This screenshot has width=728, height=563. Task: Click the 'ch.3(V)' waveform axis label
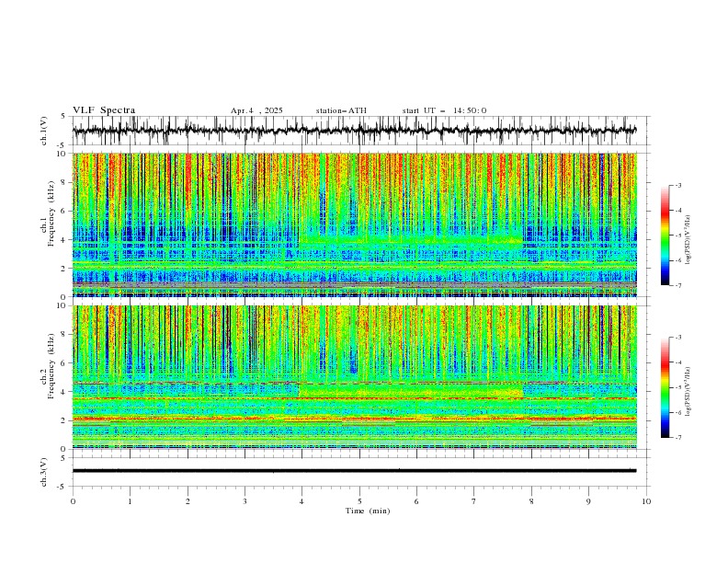(x=44, y=472)
